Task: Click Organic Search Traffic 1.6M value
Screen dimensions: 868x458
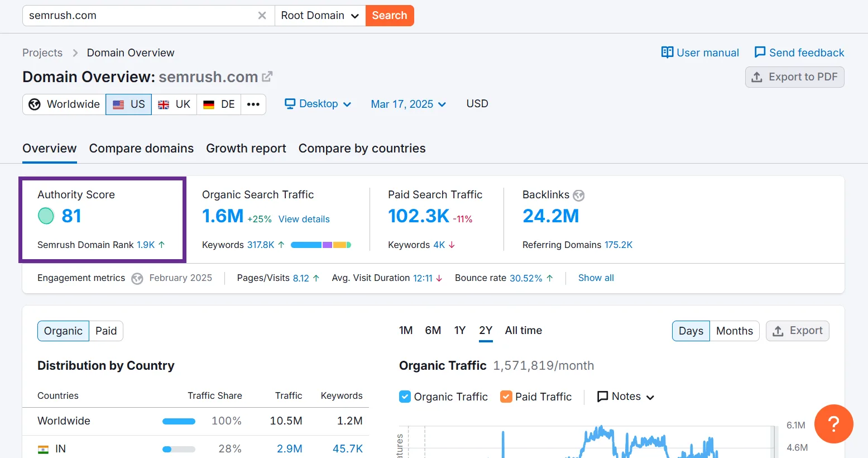Action: point(223,216)
